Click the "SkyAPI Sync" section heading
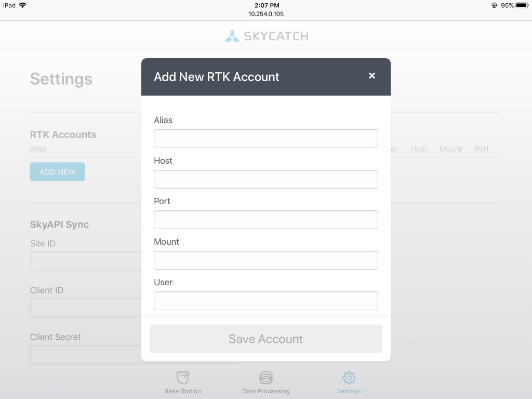The height and width of the screenshot is (399, 532). coord(59,224)
